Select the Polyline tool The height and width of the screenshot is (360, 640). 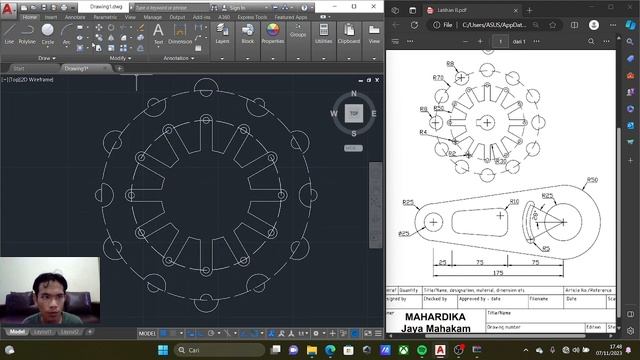[27, 33]
